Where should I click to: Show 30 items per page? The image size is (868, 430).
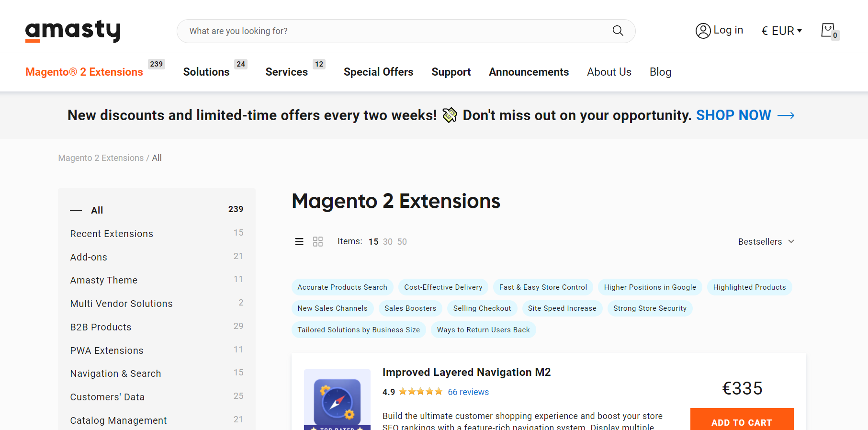click(388, 242)
